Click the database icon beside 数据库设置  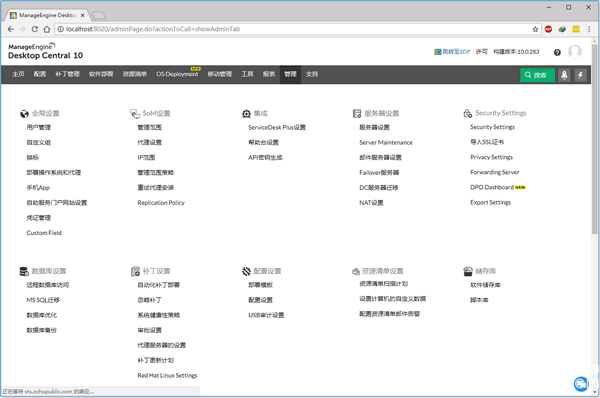pos(24,271)
